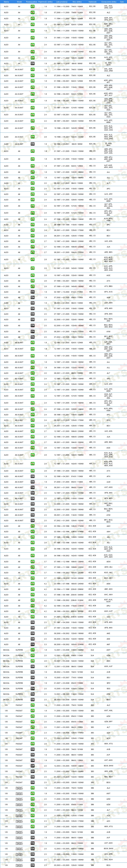Viewport: 127px width, 868px height.
Task: Click the 265kW / 360KM power cell
Action: (77, 611)
